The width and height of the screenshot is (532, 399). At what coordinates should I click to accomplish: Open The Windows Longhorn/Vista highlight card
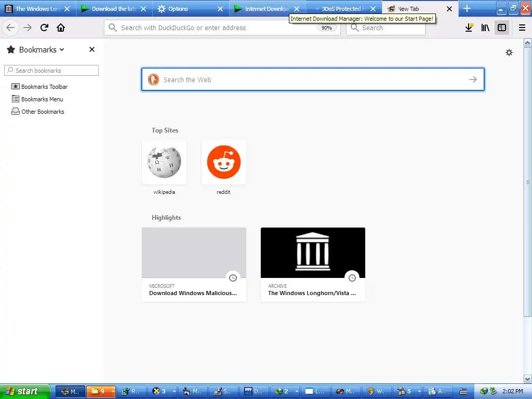coord(313,264)
